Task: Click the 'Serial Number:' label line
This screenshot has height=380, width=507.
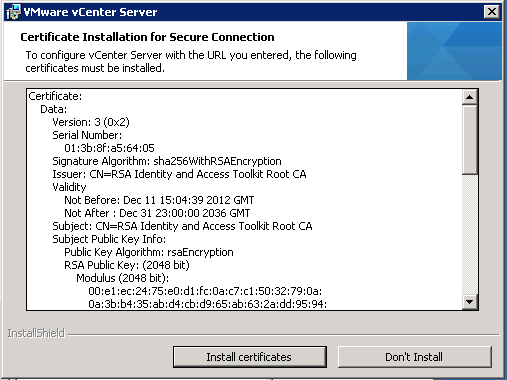Action: pos(87,135)
